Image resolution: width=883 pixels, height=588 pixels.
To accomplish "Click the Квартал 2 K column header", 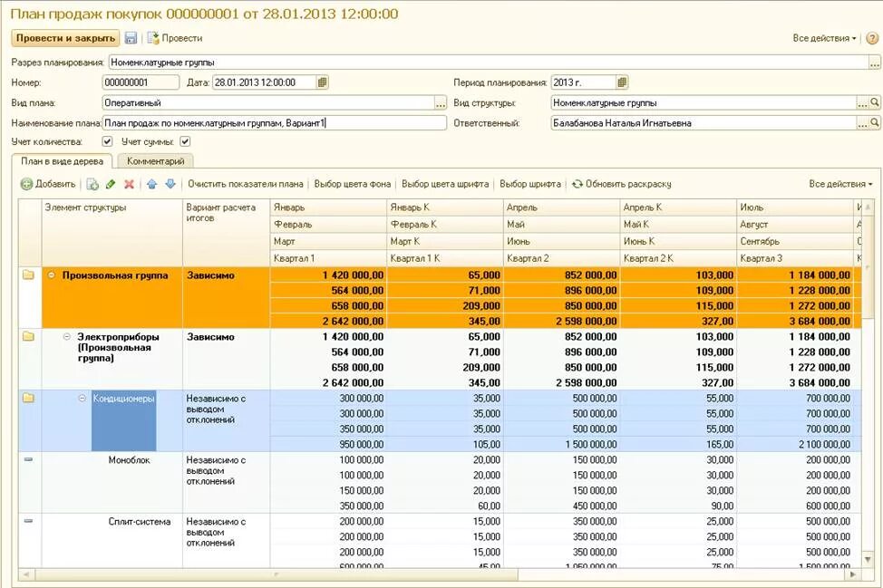I will pyautogui.click(x=678, y=258).
